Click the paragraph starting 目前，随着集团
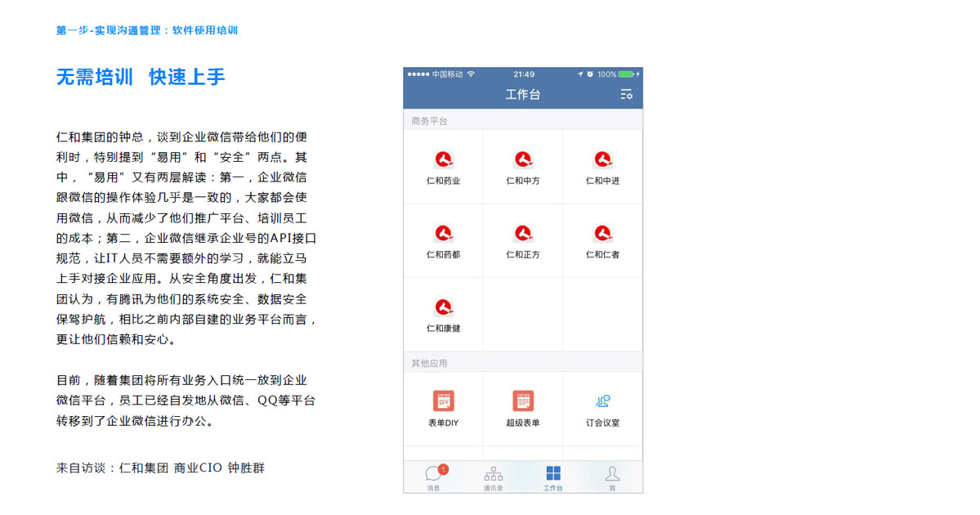 point(186,401)
